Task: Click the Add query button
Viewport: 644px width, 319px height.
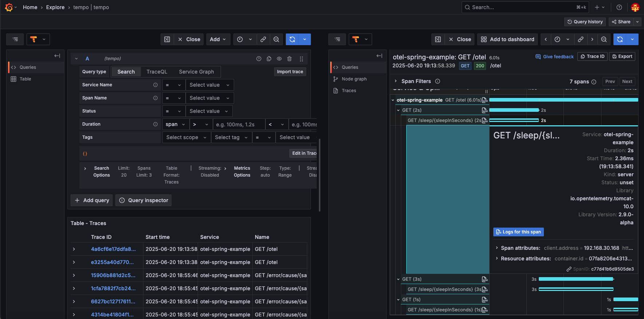Action: tap(92, 200)
